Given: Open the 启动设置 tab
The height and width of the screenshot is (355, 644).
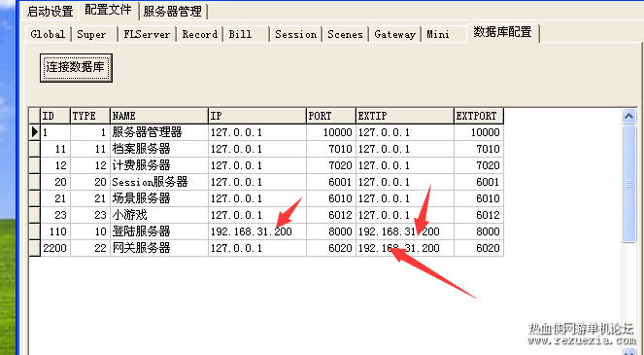Looking at the screenshot, I should pyautogui.click(x=50, y=11).
